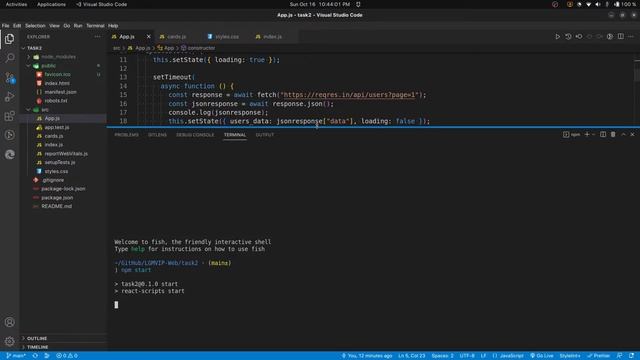640x360 pixels.
Task: Click Ln 5, Col 23 cursor position
Action: (x=411, y=356)
